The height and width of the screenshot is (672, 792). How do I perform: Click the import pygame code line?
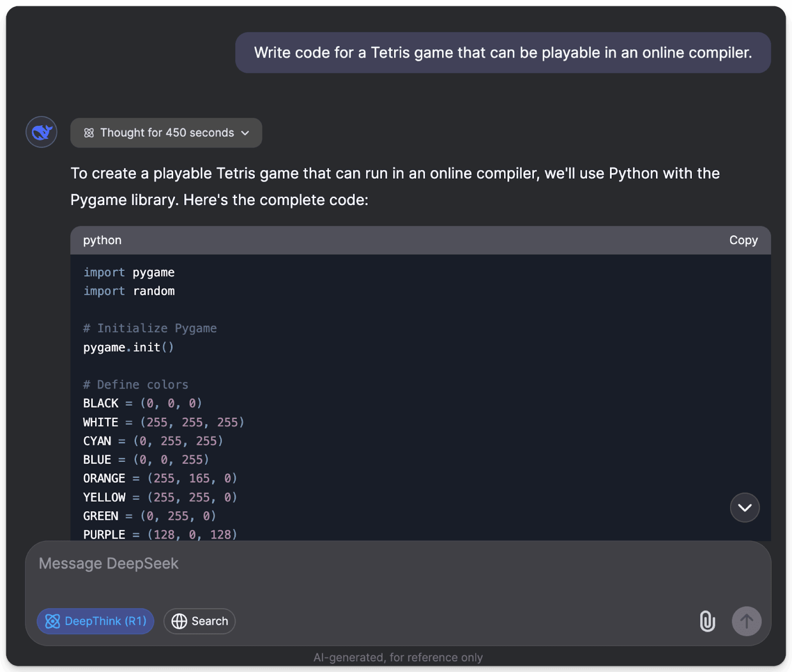click(x=129, y=272)
